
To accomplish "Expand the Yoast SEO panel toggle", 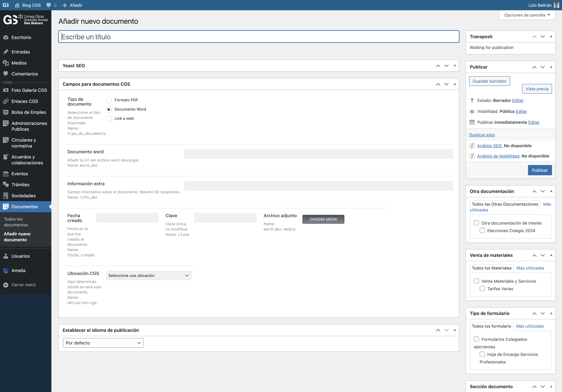I will point(455,66).
